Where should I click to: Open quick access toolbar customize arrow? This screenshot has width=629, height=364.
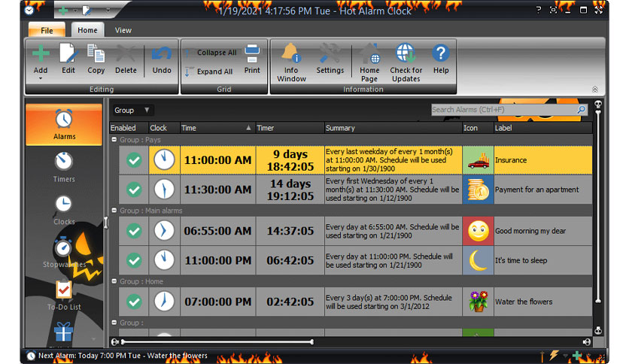coord(108,11)
